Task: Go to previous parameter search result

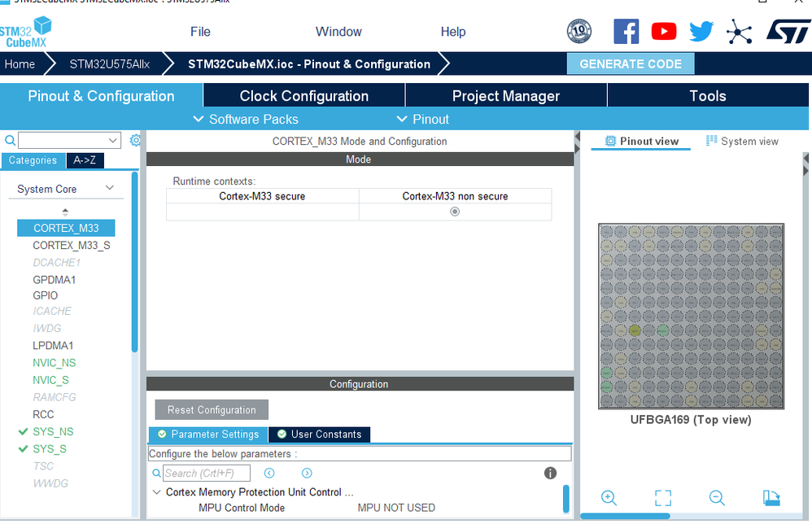Action: point(269,473)
